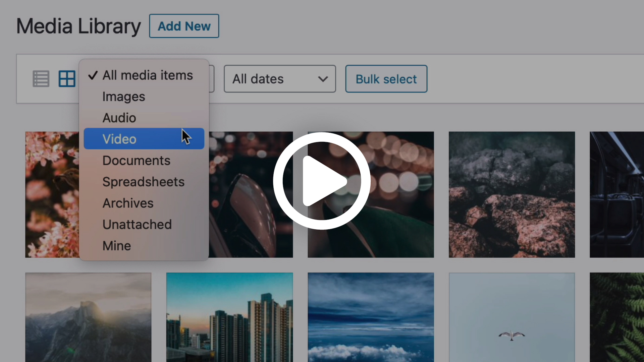Select Video filter option
This screenshot has height=362, width=644.
[119, 139]
